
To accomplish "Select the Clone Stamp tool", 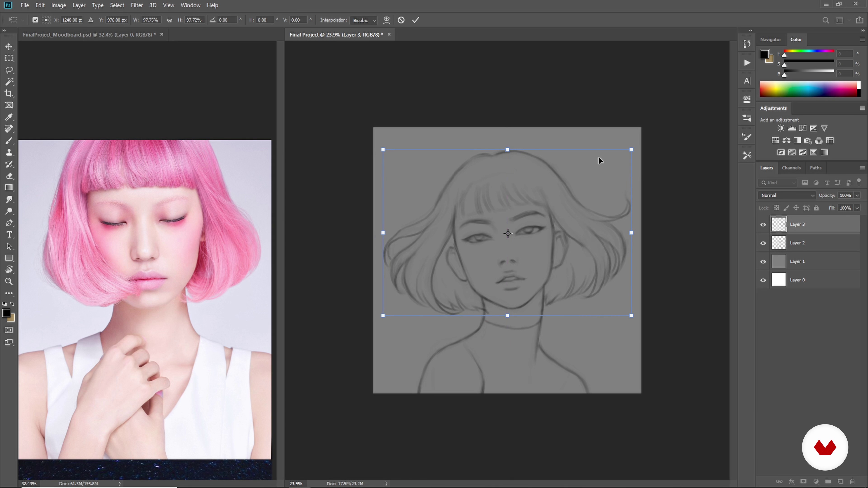I will pos(9,152).
